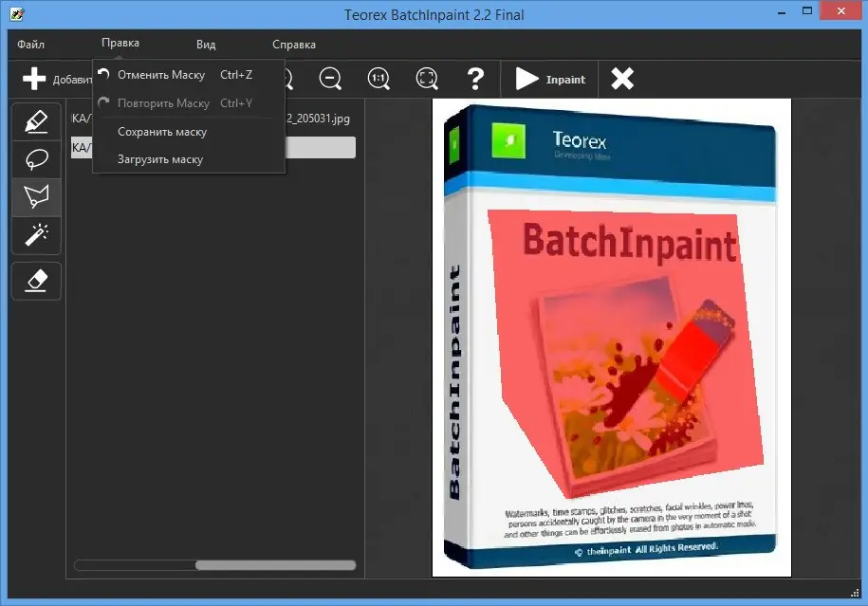Click the X cancel toolbar icon
The height and width of the screenshot is (606, 868).
(x=622, y=79)
